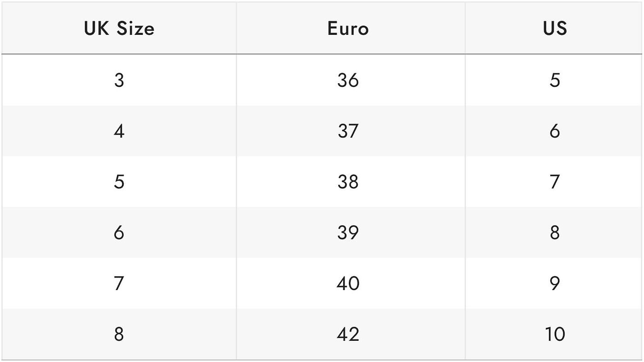The image size is (644, 362).
Task: Click the Euro column header
Action: (348, 28)
